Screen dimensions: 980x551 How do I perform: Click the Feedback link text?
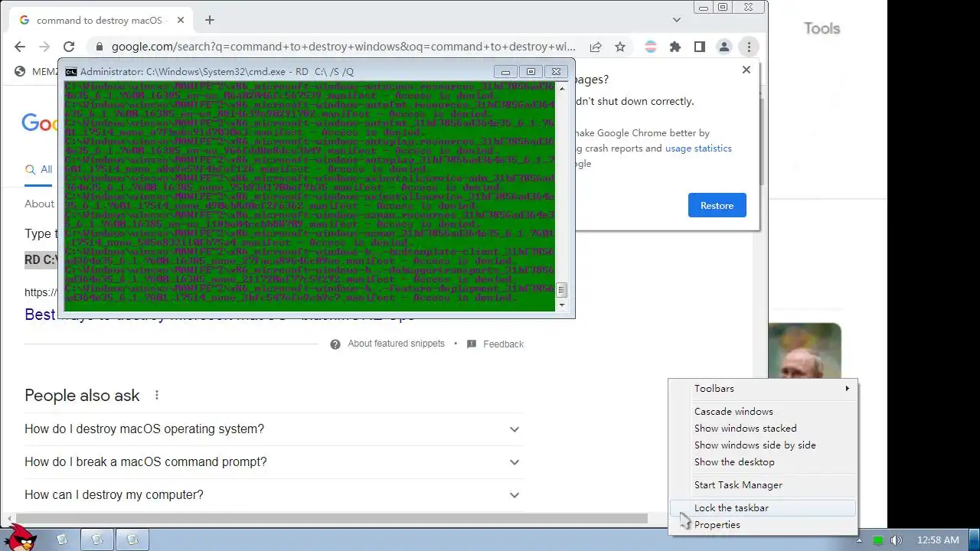pos(503,344)
